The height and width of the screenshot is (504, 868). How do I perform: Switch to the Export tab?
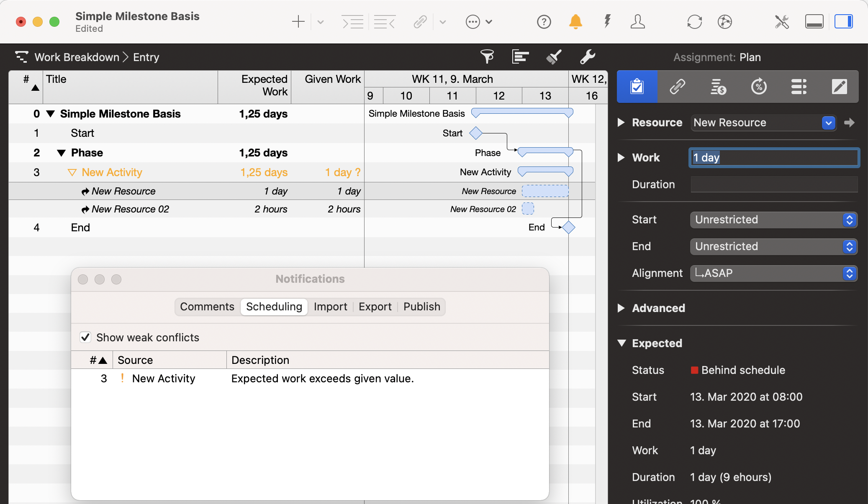pos(375,307)
